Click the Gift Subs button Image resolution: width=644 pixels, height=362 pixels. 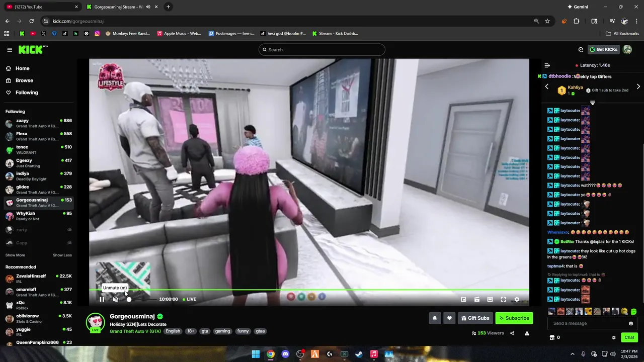point(475,318)
